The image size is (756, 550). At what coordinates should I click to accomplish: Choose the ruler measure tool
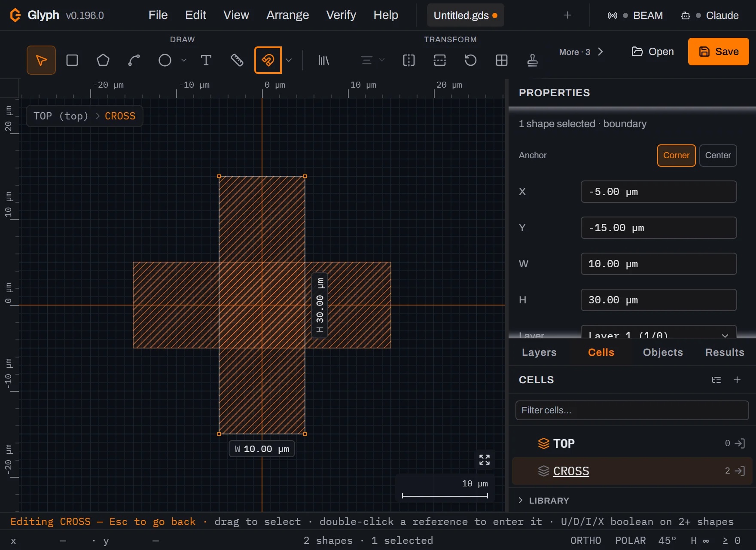tap(237, 60)
